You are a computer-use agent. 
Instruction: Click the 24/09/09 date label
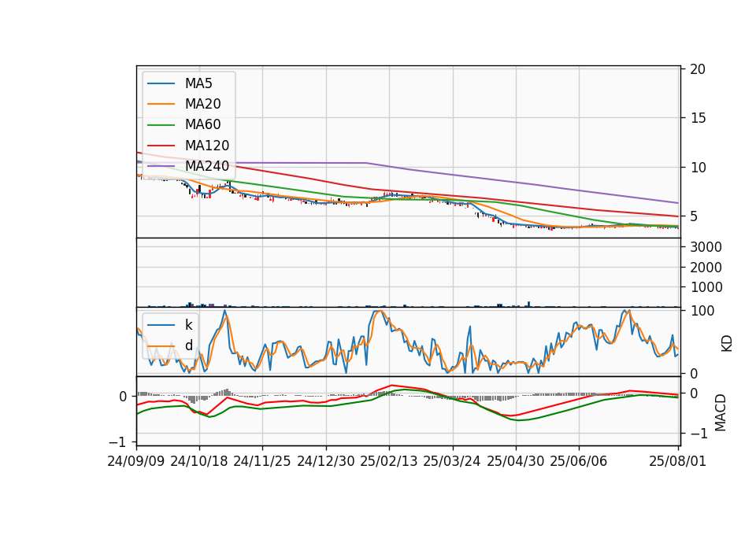point(136,461)
